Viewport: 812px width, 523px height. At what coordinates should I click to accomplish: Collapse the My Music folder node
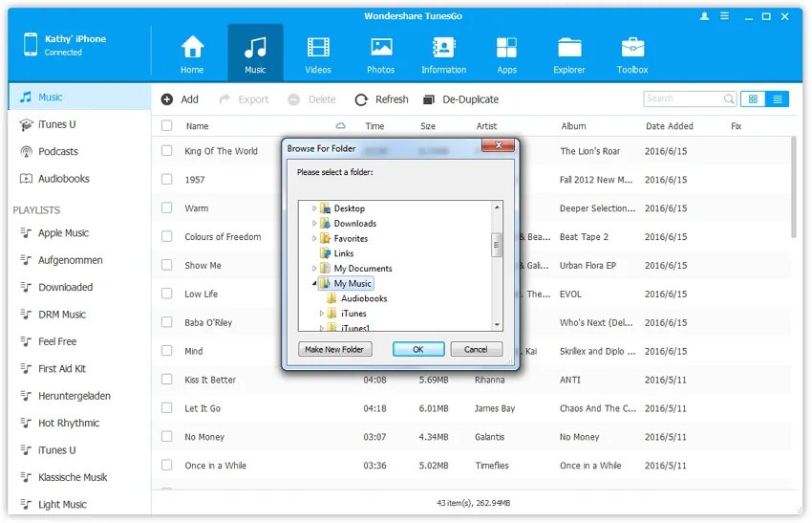coord(314,284)
